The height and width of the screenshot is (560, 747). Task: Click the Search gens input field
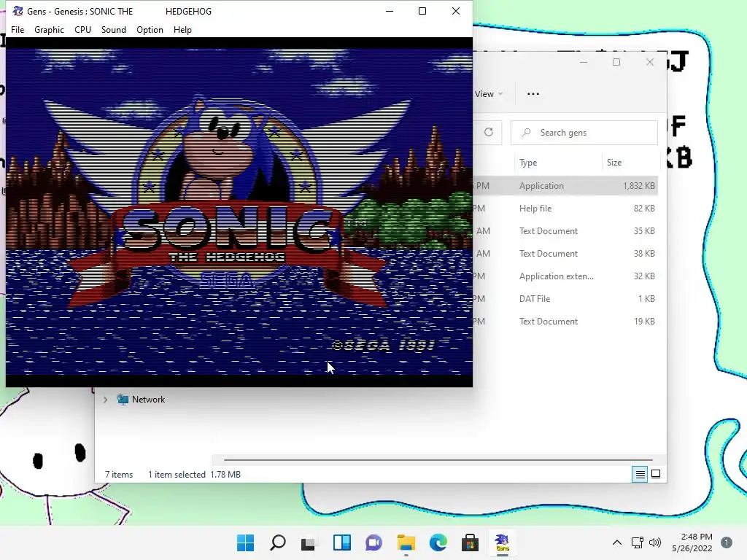point(584,133)
